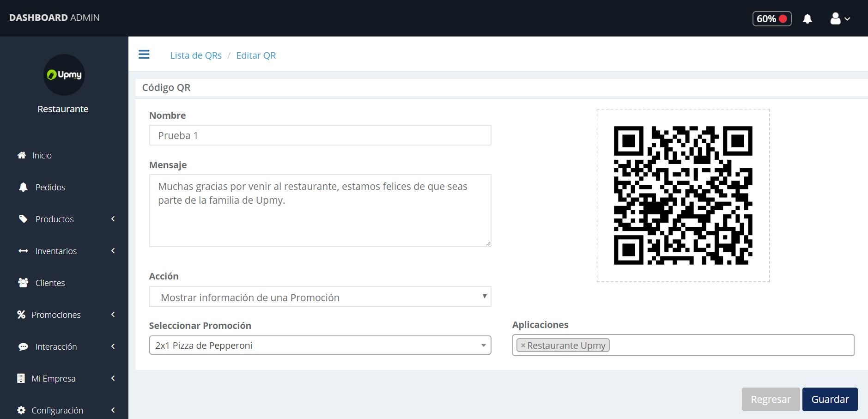
Task: Go to Inicio in sidebar
Action: click(x=42, y=155)
